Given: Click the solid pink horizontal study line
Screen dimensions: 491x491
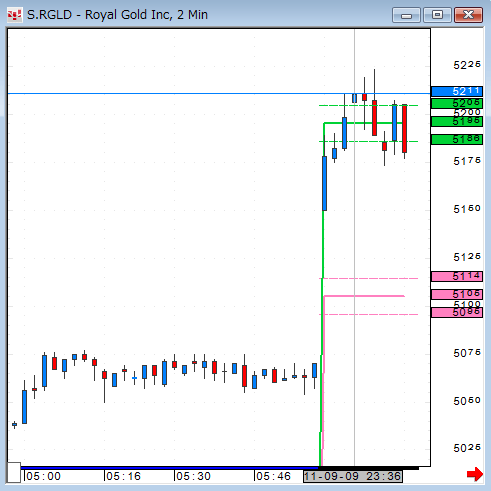Looking at the screenshot, I should pos(364,296).
